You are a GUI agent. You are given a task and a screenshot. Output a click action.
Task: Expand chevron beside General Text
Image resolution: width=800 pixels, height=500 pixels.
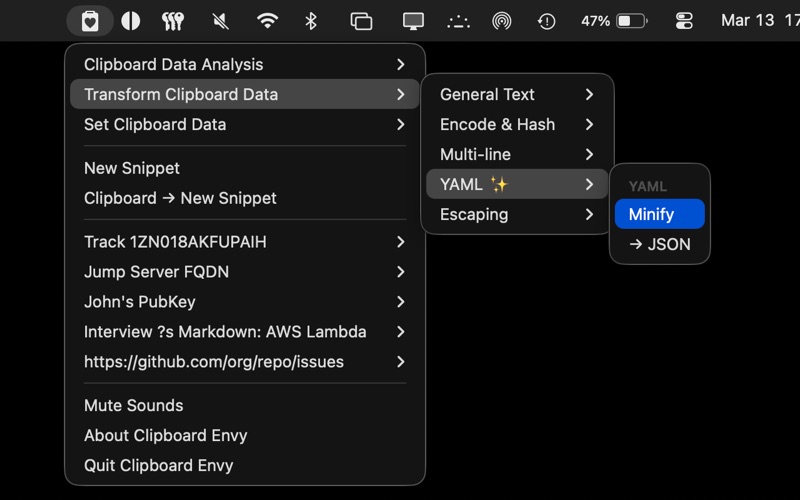tap(589, 94)
